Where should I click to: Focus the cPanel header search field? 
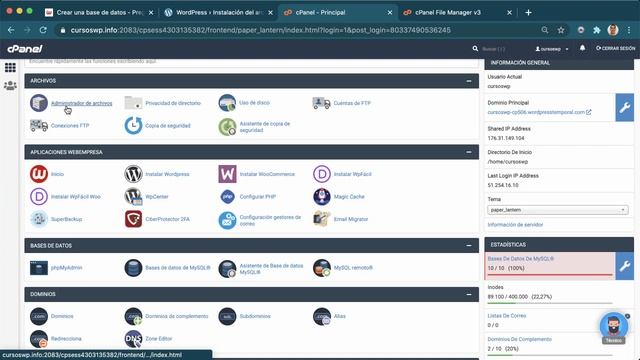494,49
